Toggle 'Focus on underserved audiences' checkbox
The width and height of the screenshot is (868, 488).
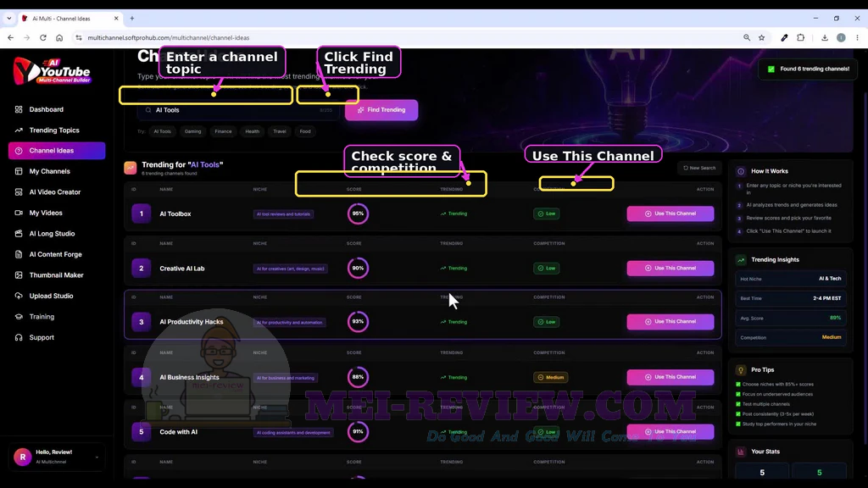click(x=738, y=395)
